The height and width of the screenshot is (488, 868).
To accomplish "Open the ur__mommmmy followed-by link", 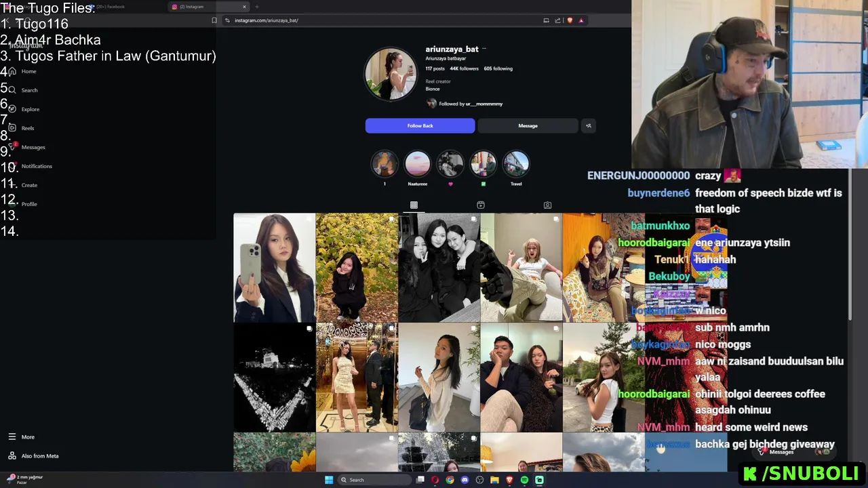I will [x=484, y=104].
